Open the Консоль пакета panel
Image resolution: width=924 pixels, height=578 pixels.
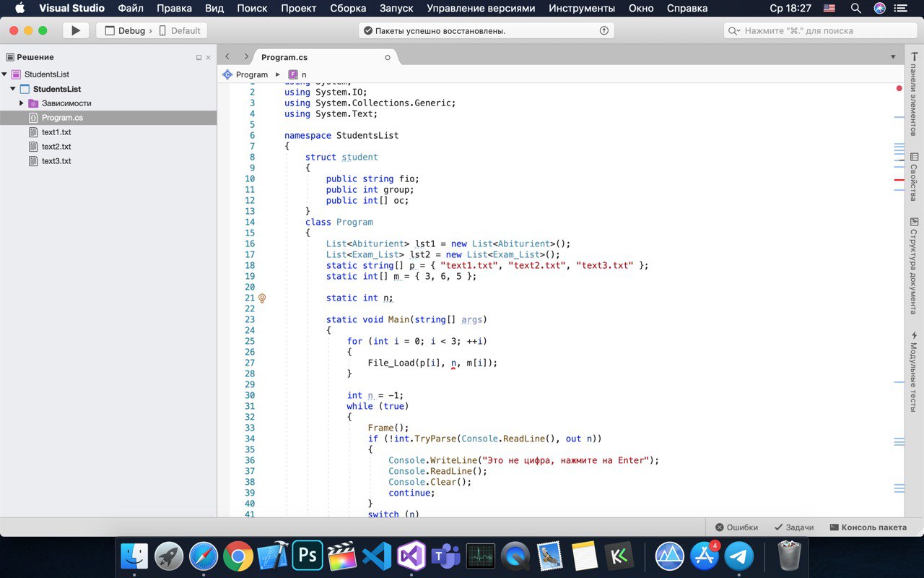click(868, 527)
